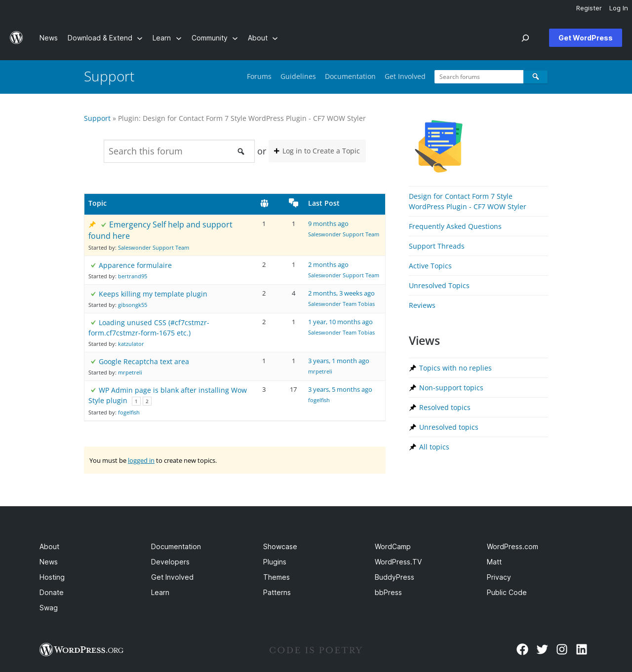The image size is (632, 672).
Task: Open Get Involved in the Support bar
Action: pyautogui.click(x=405, y=76)
